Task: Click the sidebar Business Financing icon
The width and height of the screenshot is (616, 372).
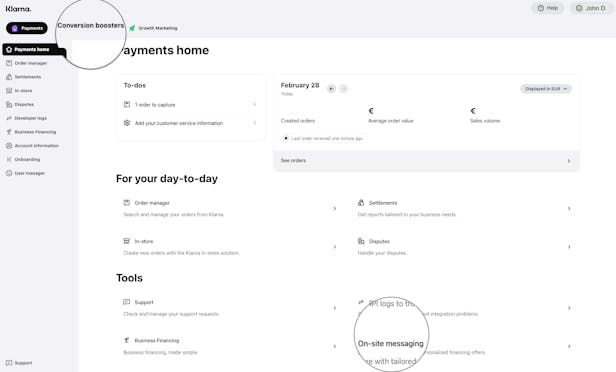Action: pyautogui.click(x=9, y=132)
